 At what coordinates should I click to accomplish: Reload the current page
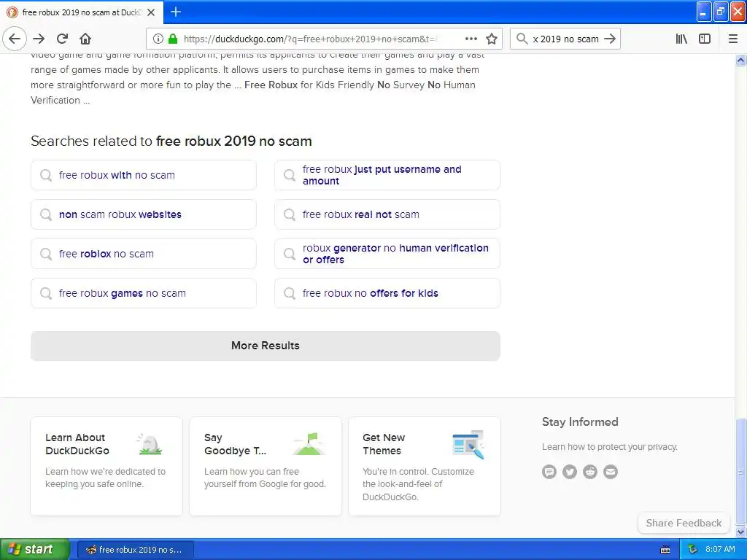coord(62,39)
